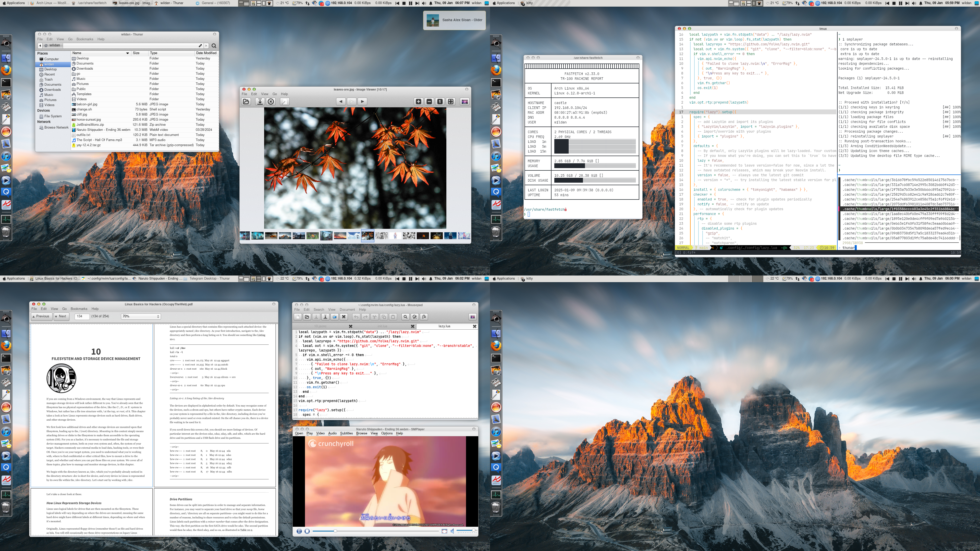Go to next image in Image Viewer
Viewport: 980px width, 551px height.
pyautogui.click(x=363, y=102)
